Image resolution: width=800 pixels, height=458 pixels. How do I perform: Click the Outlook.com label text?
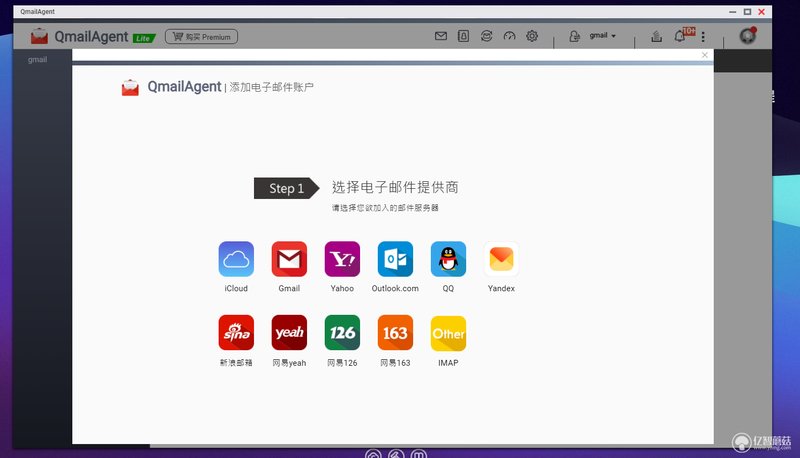pos(395,288)
